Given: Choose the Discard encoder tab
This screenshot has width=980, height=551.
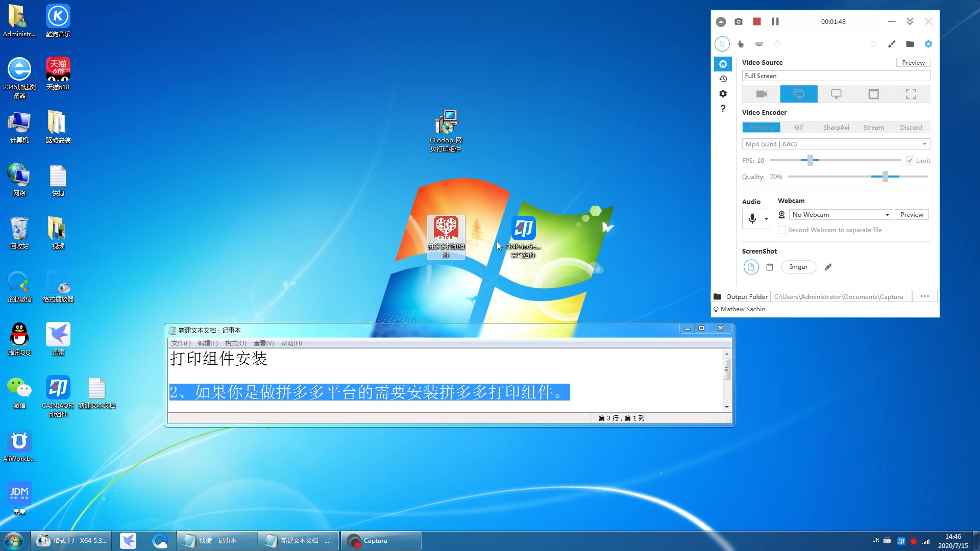Looking at the screenshot, I should [911, 127].
